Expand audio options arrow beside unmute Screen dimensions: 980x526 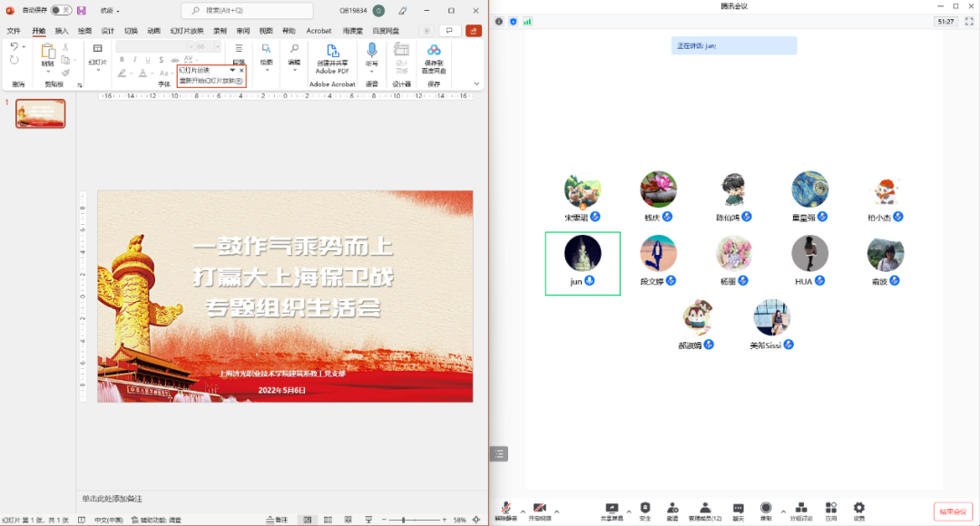coord(523,511)
